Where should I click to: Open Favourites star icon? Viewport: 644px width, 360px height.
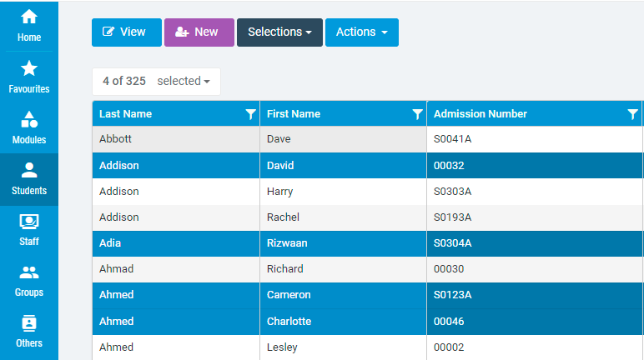(x=29, y=68)
